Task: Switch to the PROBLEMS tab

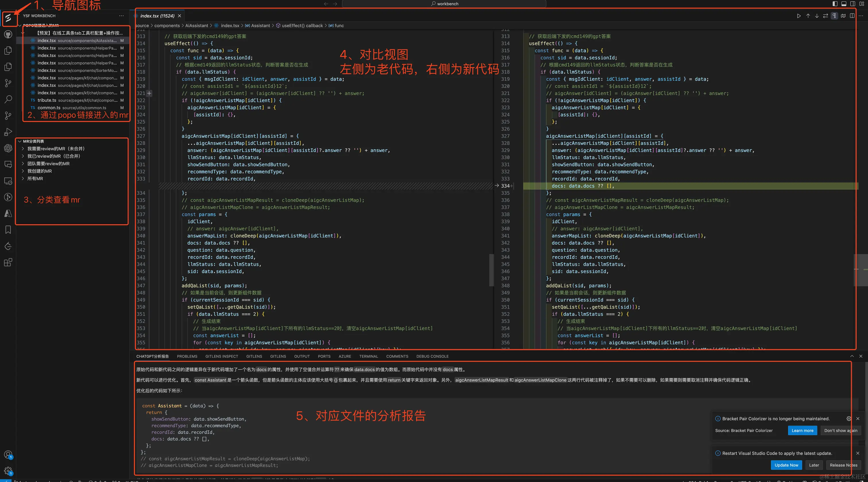Action: click(187, 356)
